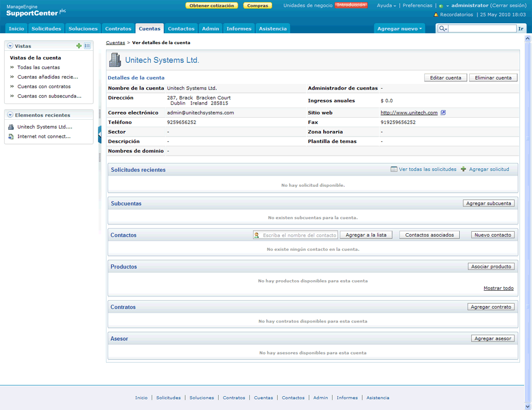The height and width of the screenshot is (410, 532).
Task: Open Cuentas añadidas recie... view
Action: click(x=47, y=77)
